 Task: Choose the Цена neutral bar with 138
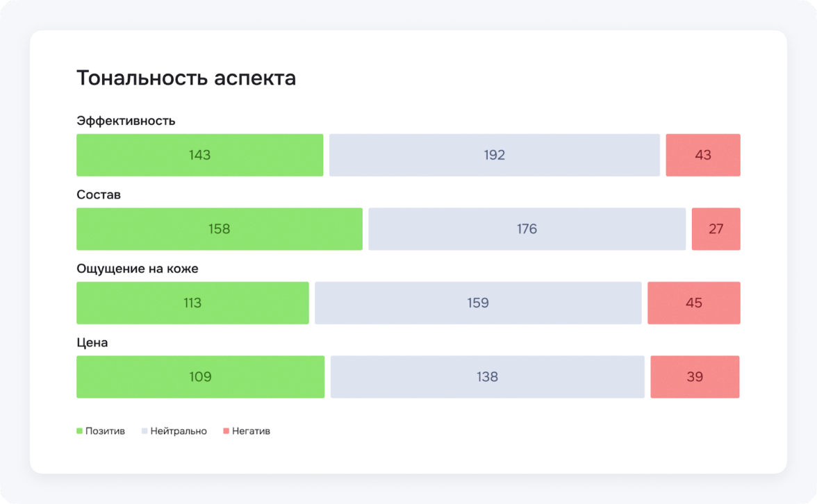pos(487,377)
